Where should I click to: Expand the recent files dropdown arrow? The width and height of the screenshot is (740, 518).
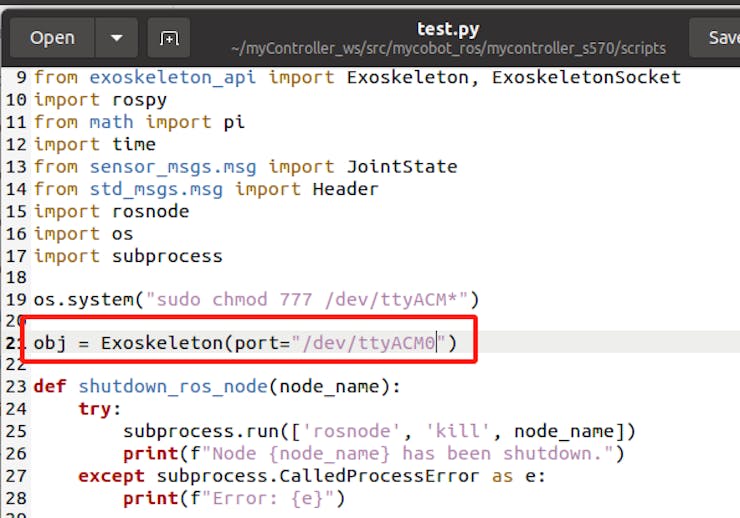(117, 38)
